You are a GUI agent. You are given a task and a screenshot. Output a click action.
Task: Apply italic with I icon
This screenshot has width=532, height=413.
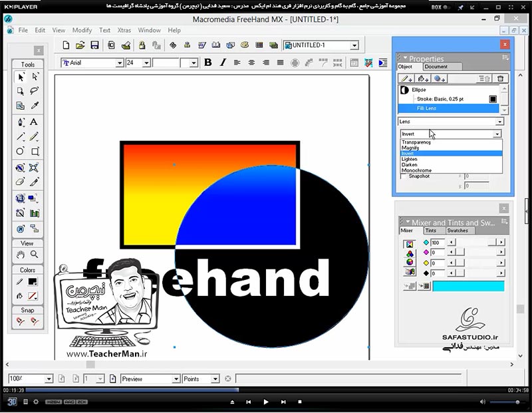click(x=223, y=63)
